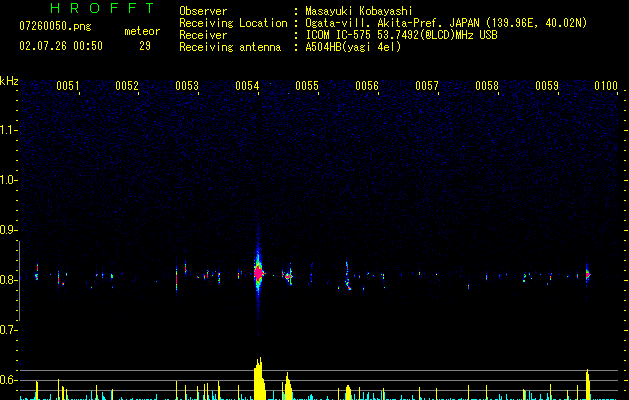Screen dimensions: 629x400
Task: Click the Receiving antenna label
Action: click(230, 47)
